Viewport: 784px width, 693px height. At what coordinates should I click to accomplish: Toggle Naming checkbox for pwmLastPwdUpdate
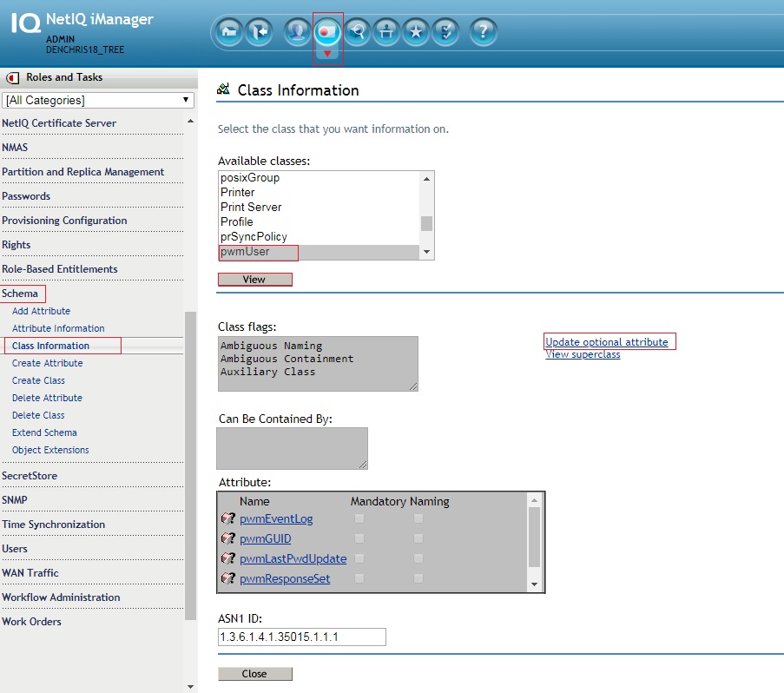[x=418, y=558]
